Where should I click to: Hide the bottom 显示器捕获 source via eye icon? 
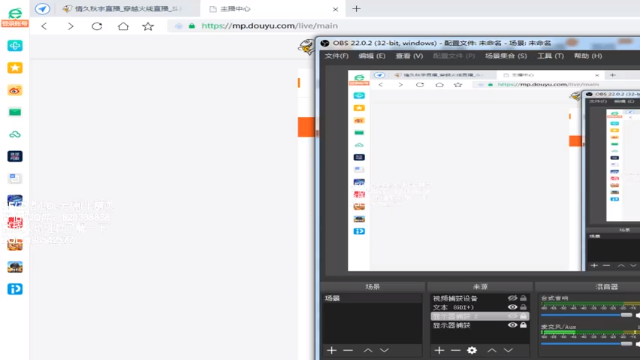513,325
